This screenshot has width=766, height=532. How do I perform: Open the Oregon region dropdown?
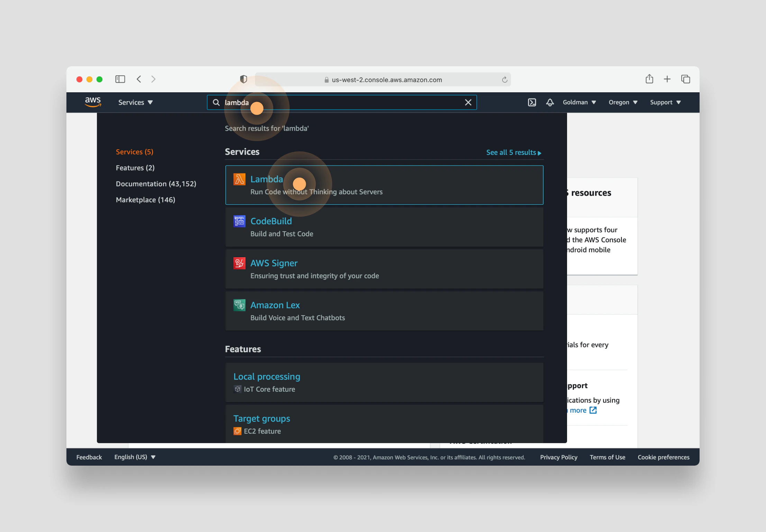(x=623, y=102)
